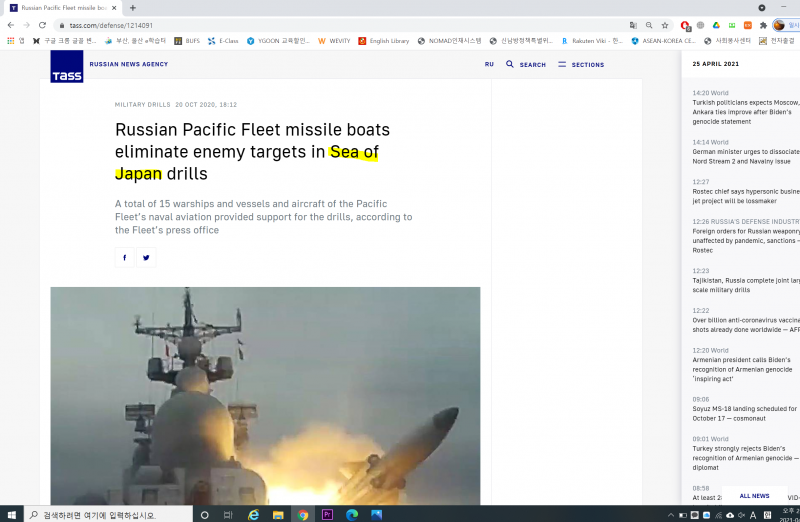This screenshot has height=522, width=800.
Task: Open Premiere Pro from the taskbar
Action: tap(327, 514)
